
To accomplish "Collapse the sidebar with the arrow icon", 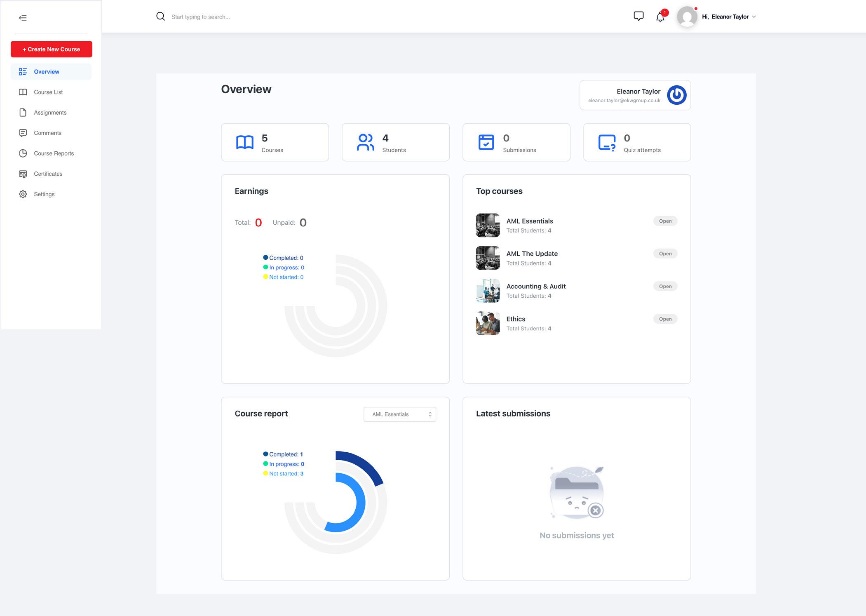I will [23, 18].
